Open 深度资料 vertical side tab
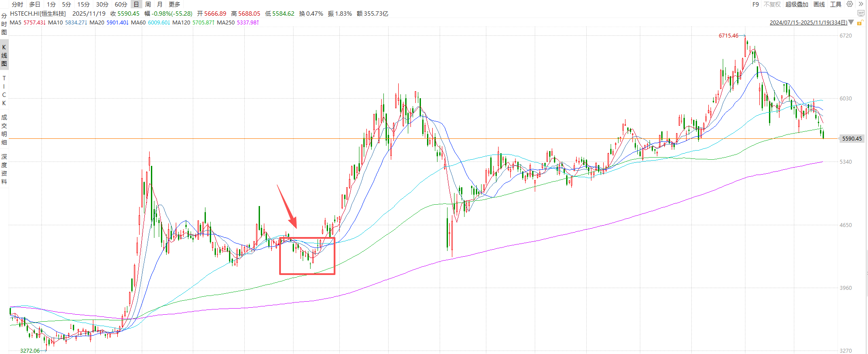This screenshot has height=354, width=868. point(4,169)
